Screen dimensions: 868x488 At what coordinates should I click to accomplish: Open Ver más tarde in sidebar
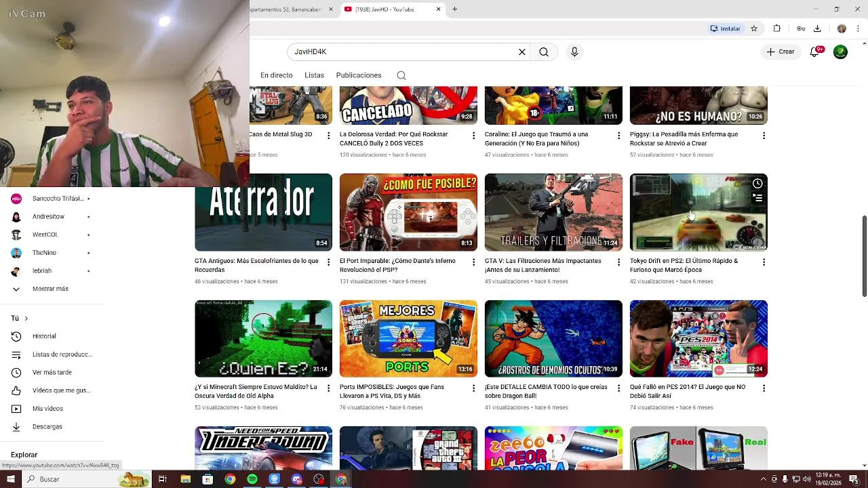pos(51,372)
